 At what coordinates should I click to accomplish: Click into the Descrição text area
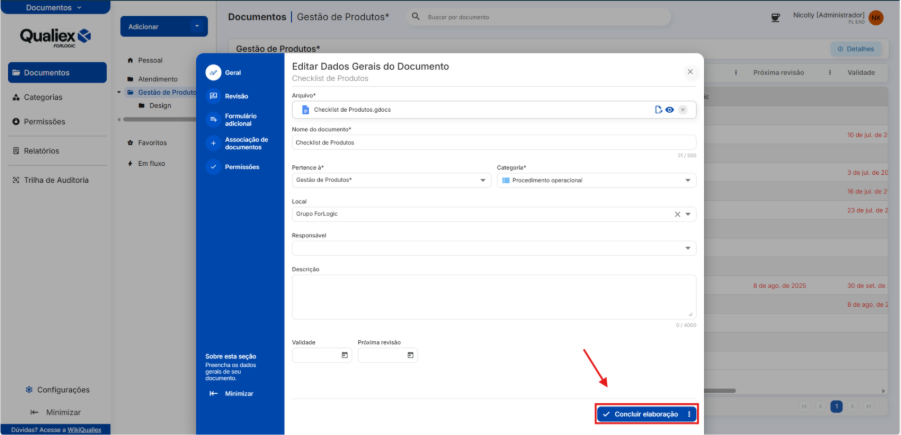[x=493, y=297]
